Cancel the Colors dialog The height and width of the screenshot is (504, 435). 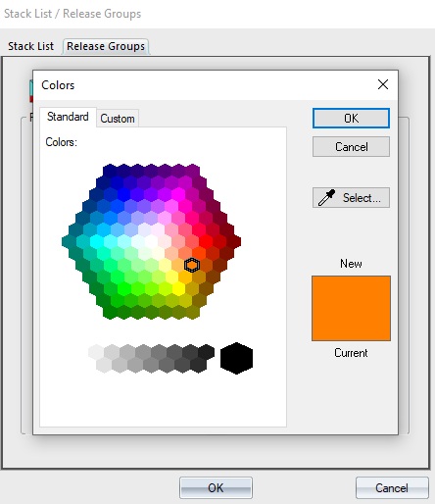[351, 147]
